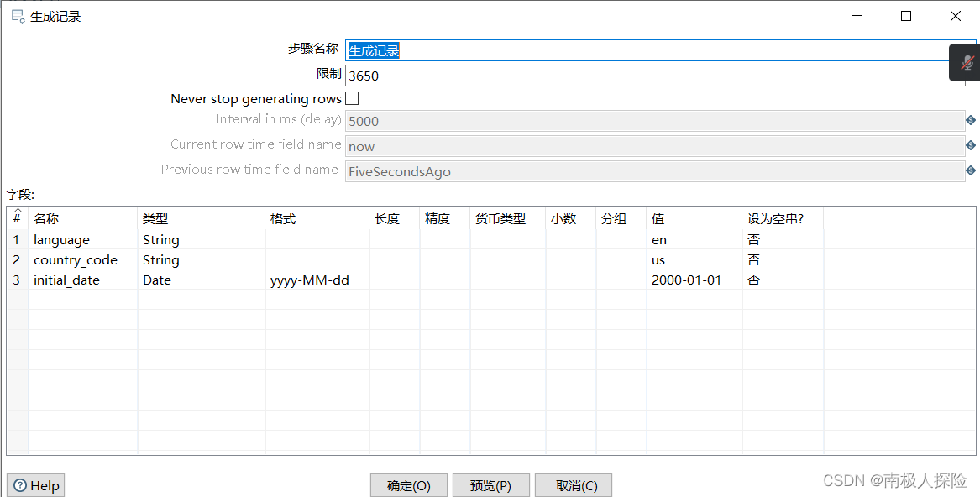This screenshot has width=980, height=497.
Task: Click variable icon beside Current row time field
Action: tap(971, 145)
